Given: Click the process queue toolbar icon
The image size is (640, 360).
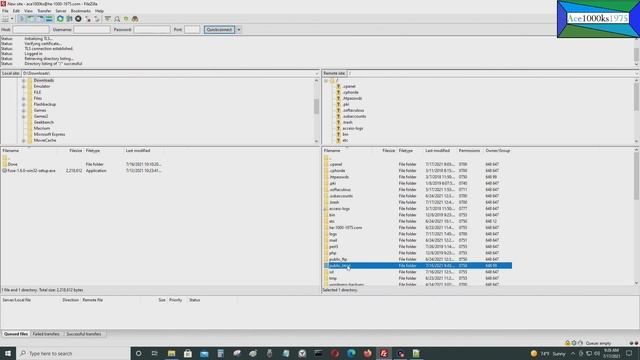Looking at the screenshot, I should click(69, 19).
